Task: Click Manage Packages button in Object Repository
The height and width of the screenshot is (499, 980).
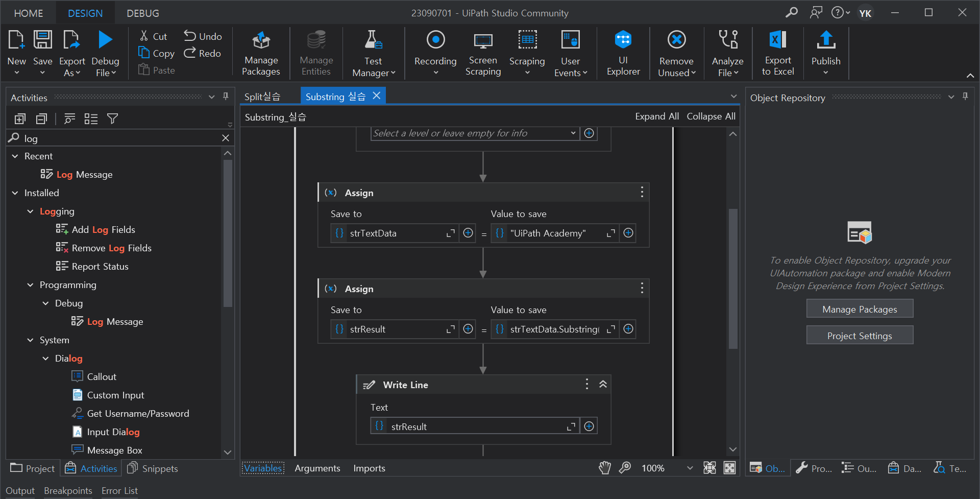Action: [860, 309]
